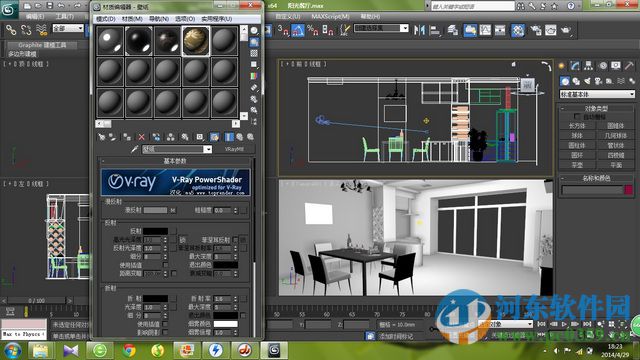Click 管状体 tube primitive button
The height and width of the screenshot is (360, 640).
point(616,145)
